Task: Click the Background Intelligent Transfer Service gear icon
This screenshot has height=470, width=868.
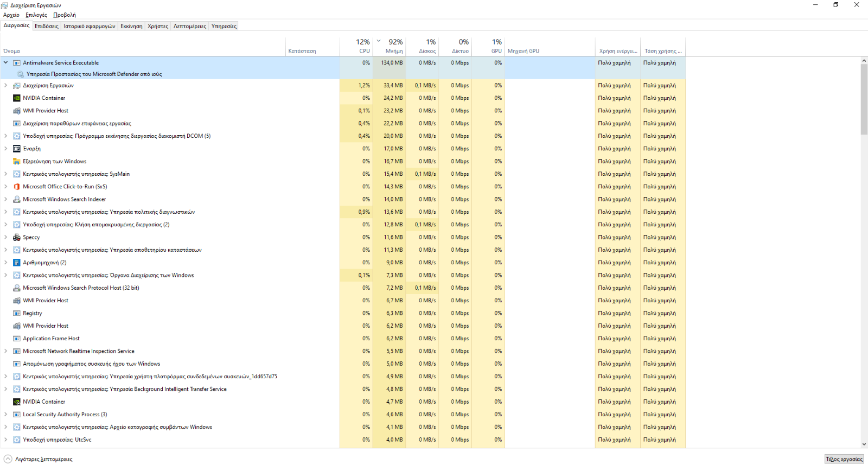Action: coord(17,390)
